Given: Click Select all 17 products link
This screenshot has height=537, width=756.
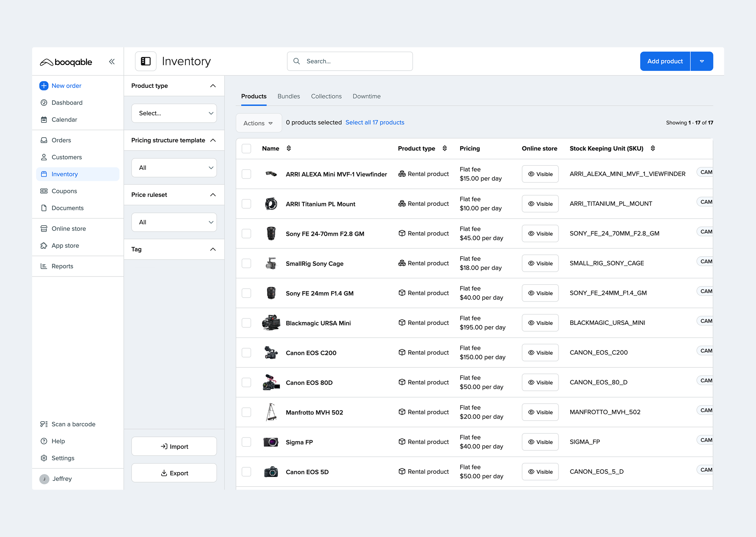Looking at the screenshot, I should [x=375, y=122].
